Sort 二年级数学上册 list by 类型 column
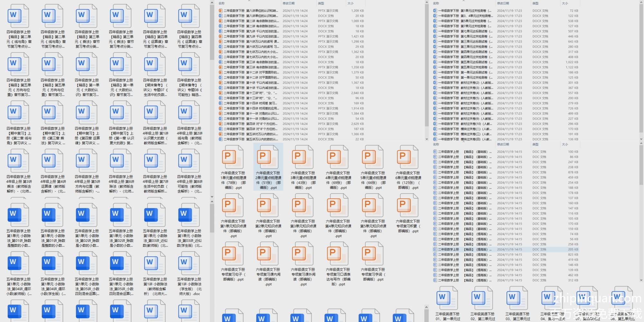 tap(535, 144)
